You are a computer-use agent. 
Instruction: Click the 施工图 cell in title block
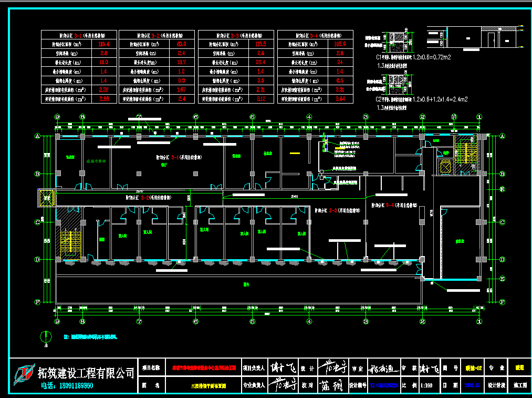tap(519, 385)
